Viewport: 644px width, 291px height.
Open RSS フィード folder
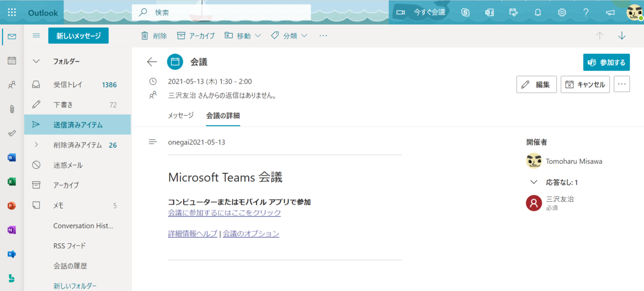tap(78, 245)
